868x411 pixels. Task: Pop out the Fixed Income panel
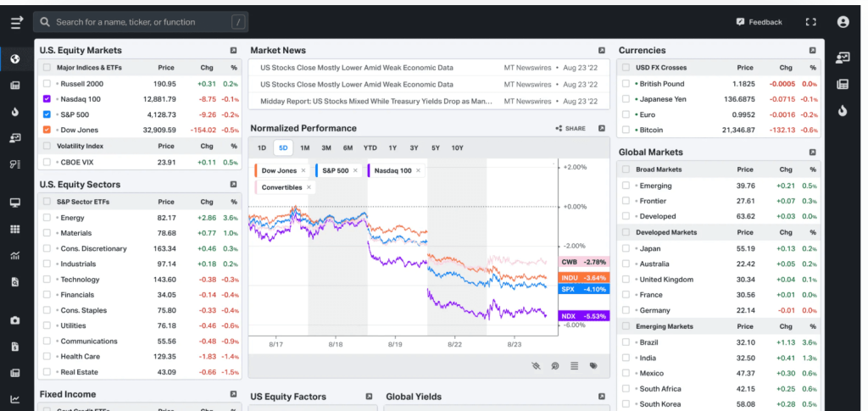(234, 394)
